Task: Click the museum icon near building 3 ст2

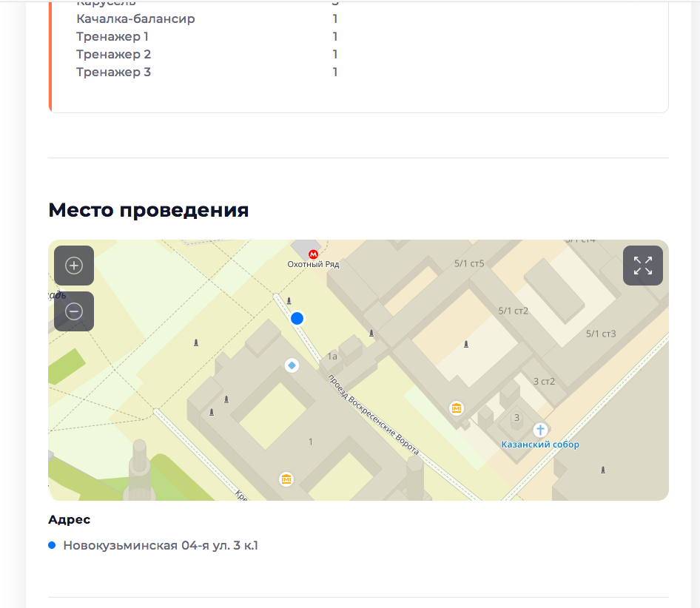Action: coord(457,408)
